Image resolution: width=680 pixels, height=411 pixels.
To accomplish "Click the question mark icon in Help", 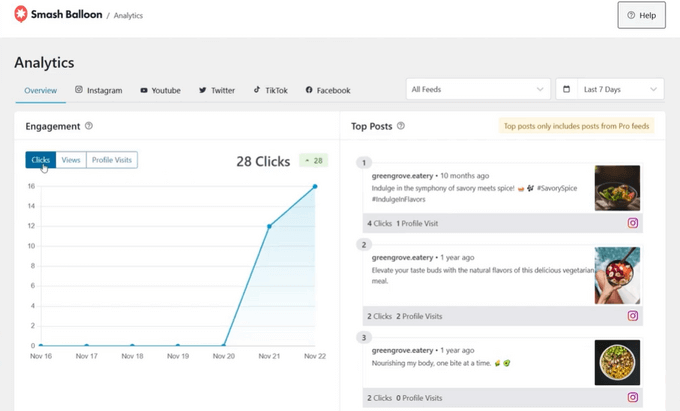I will [x=631, y=15].
